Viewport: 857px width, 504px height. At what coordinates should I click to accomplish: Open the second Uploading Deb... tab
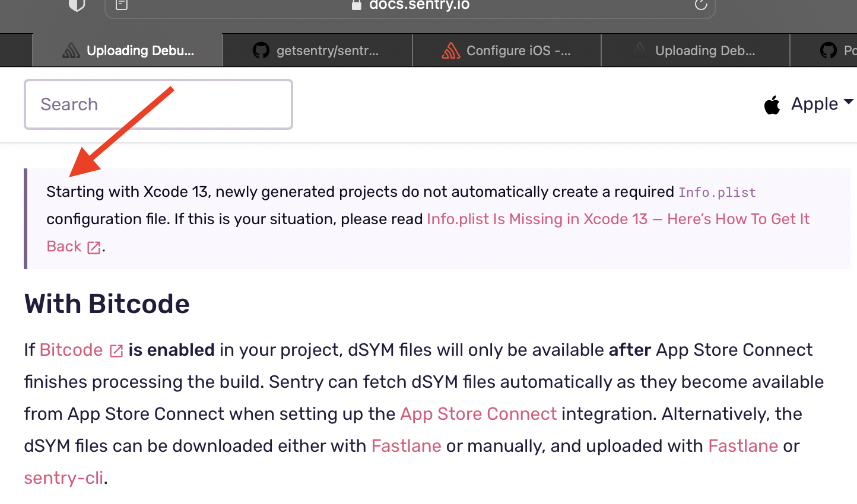click(x=696, y=50)
